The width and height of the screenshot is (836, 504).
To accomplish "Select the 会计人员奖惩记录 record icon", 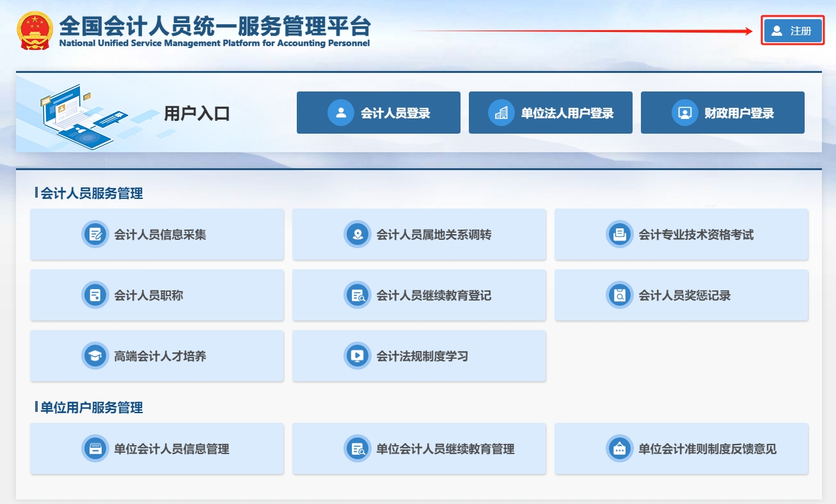I will [x=619, y=295].
